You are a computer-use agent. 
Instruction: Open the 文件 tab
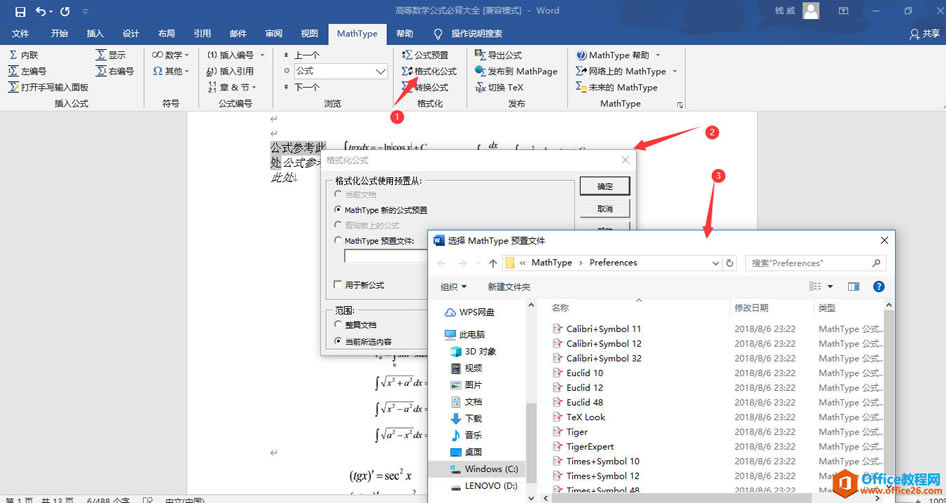21,34
